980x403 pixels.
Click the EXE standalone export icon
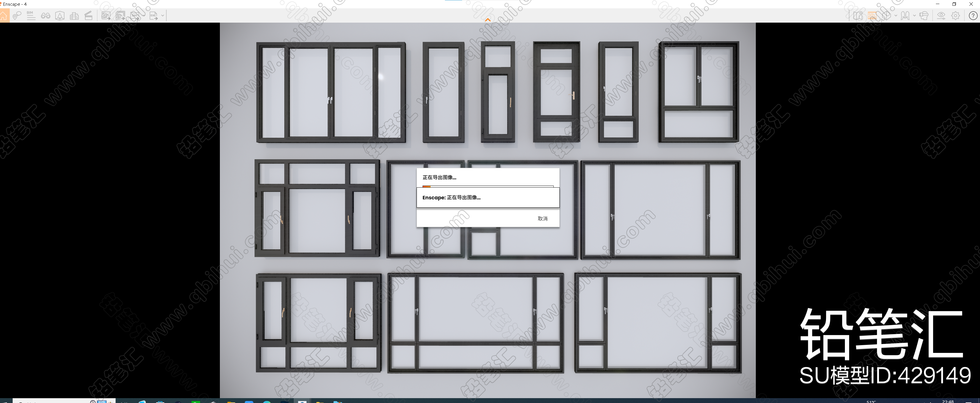click(153, 15)
